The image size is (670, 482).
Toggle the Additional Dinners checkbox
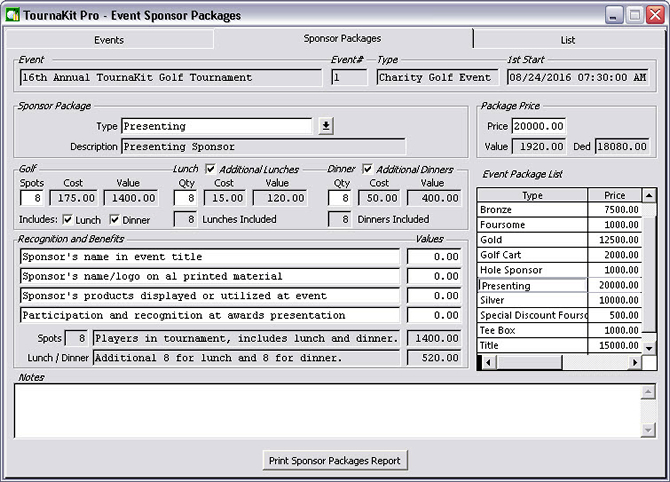pyautogui.click(x=367, y=169)
